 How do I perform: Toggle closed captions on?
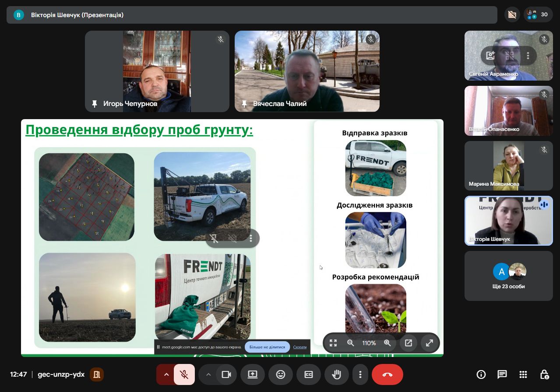(x=309, y=374)
